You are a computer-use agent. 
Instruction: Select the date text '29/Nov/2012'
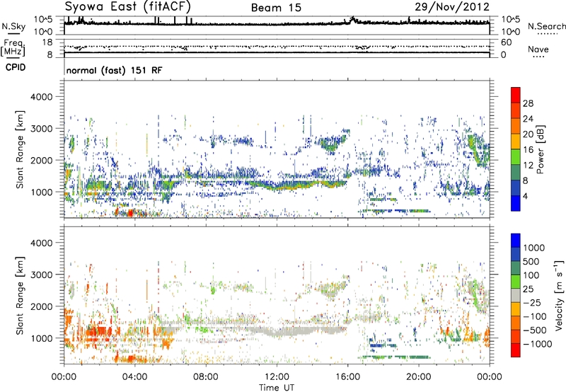click(x=452, y=7)
